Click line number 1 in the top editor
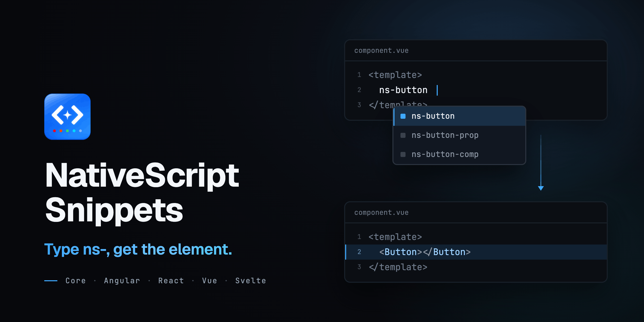The height and width of the screenshot is (322, 644). click(x=359, y=75)
